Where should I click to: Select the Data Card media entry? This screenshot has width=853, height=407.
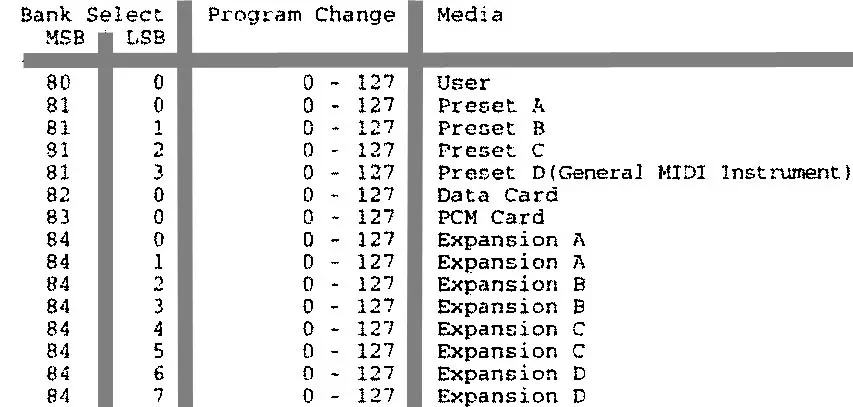coord(497,195)
